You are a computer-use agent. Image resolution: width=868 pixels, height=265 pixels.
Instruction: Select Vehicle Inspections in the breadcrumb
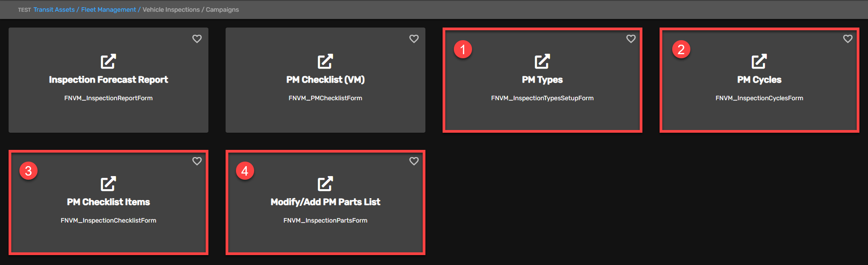click(x=171, y=9)
